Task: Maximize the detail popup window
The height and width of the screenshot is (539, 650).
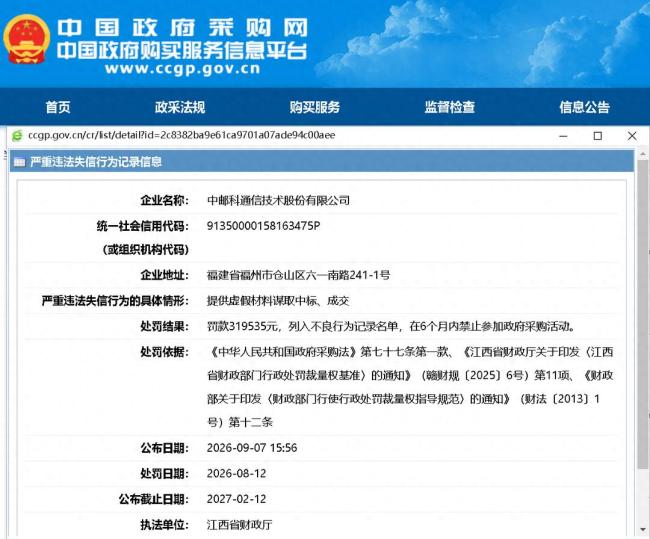Action: coord(598,136)
